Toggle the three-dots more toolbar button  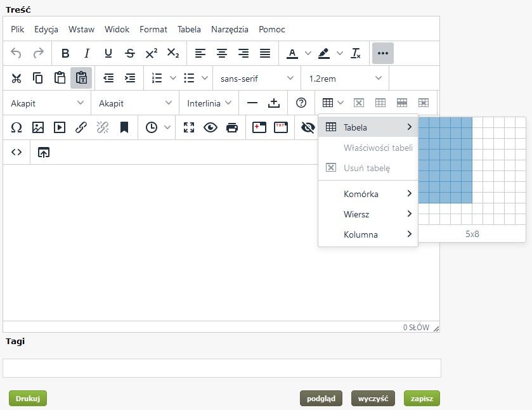tap(383, 53)
